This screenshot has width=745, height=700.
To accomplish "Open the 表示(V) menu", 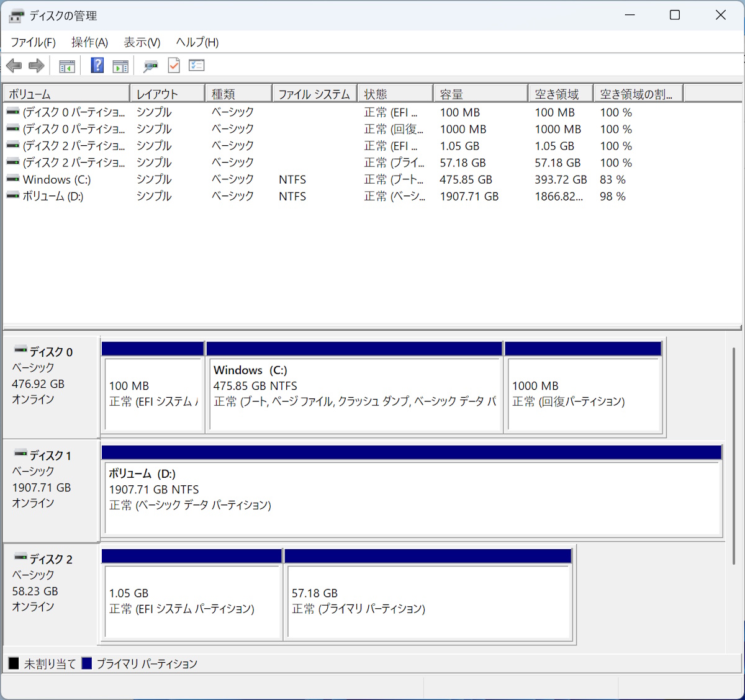I will point(142,42).
